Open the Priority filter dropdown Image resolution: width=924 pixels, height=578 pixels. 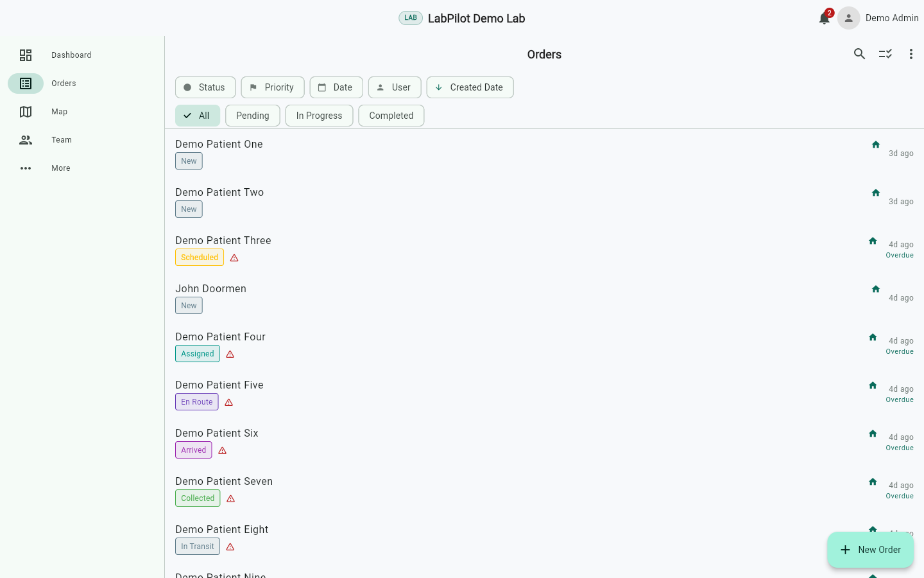coord(273,87)
